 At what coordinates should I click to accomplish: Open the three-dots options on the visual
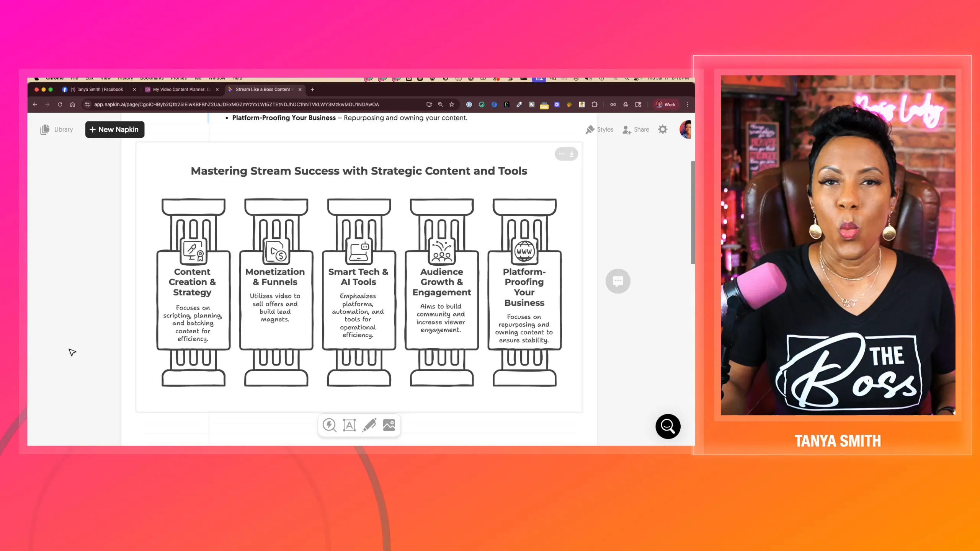point(562,154)
